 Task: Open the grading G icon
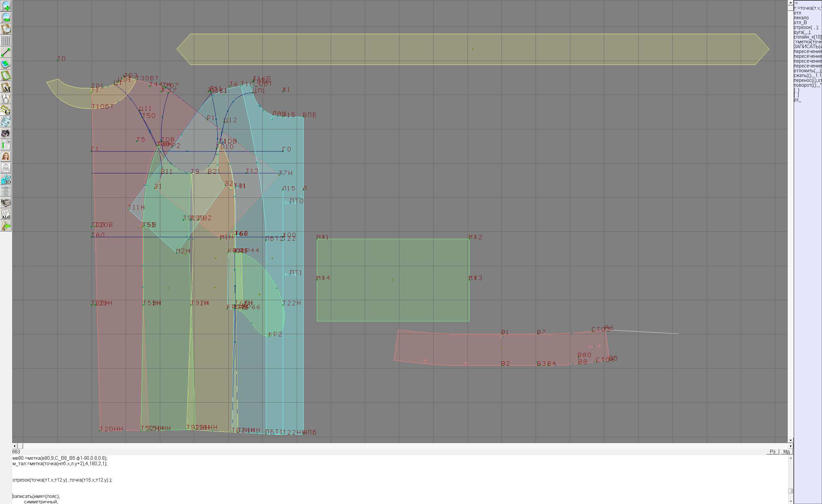coord(6,110)
